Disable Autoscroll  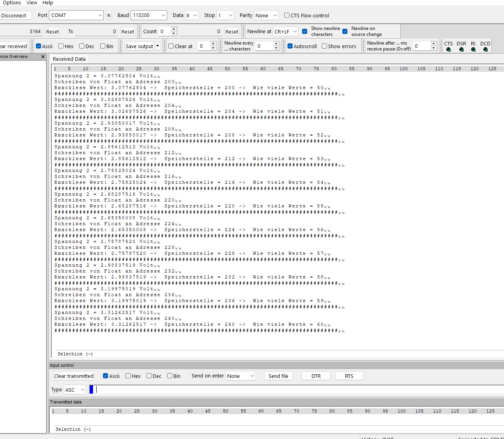click(x=290, y=46)
